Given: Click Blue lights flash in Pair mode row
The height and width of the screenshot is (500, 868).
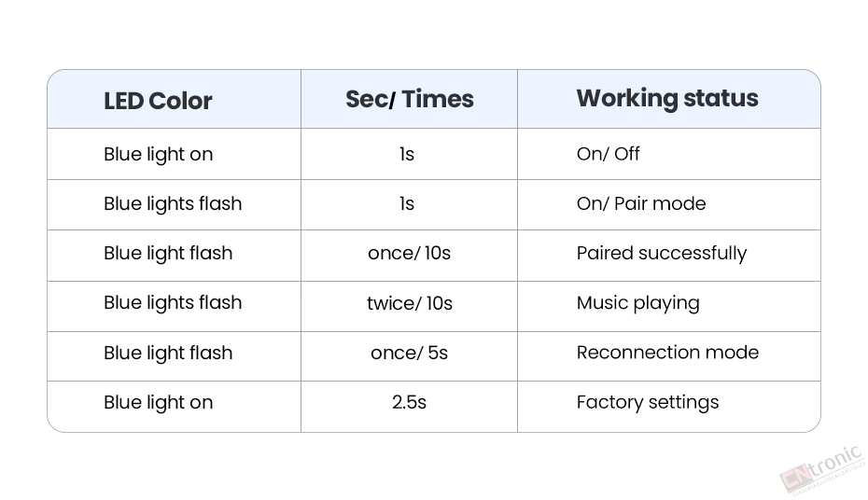Looking at the screenshot, I should tap(173, 203).
